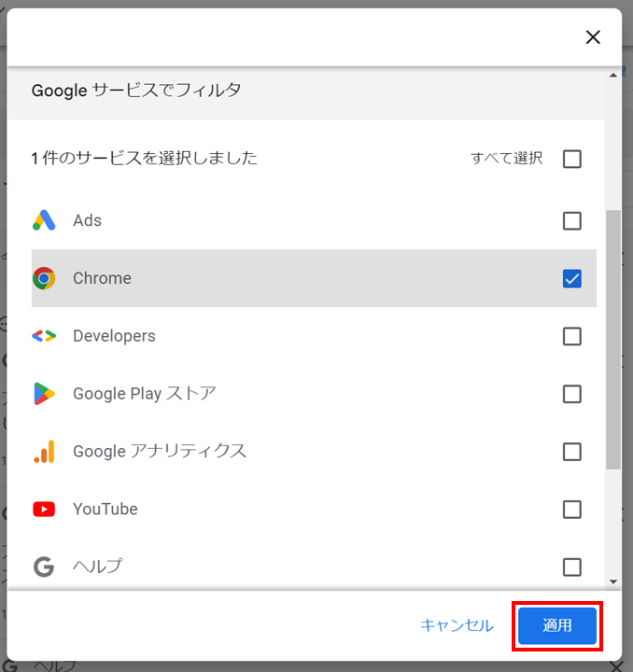
Task: Check the すべて選択 checkbox
Action: (572, 159)
